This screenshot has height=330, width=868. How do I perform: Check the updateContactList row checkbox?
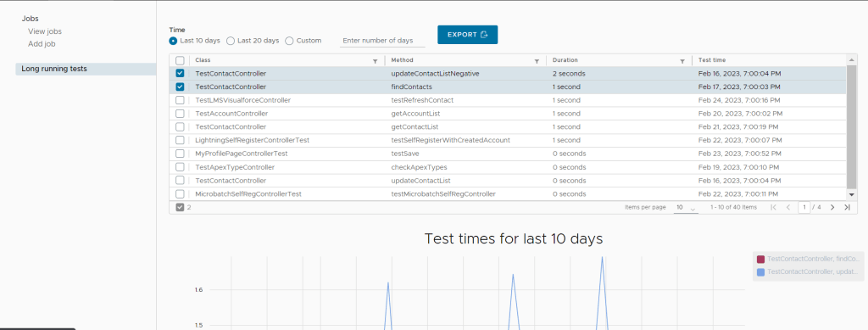pyautogui.click(x=180, y=181)
